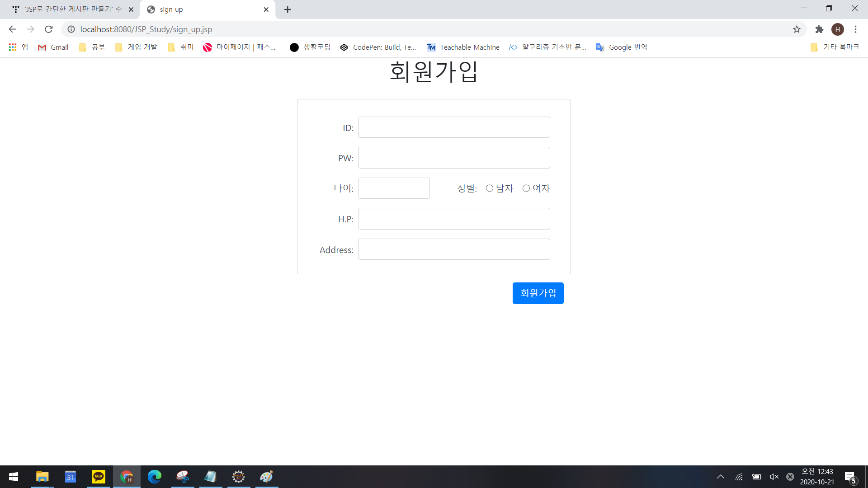Click the site information icon in the address bar
Screen dimensions: 868x488
[x=71, y=29]
